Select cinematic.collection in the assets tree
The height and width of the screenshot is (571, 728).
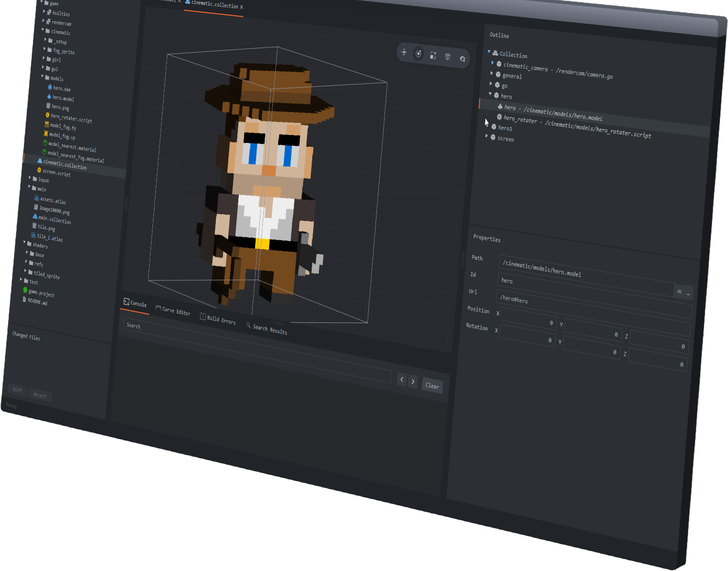point(65,165)
